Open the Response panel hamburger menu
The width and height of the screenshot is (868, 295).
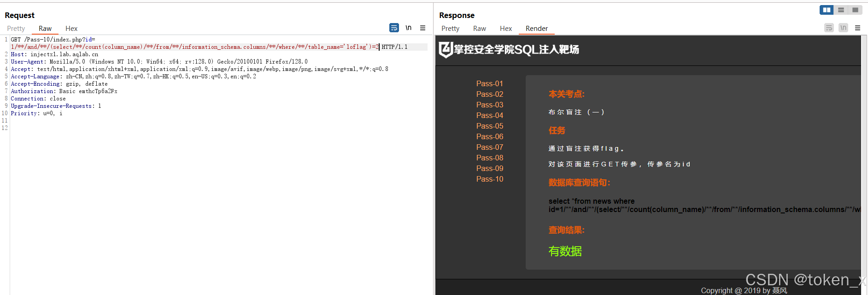pos(857,28)
